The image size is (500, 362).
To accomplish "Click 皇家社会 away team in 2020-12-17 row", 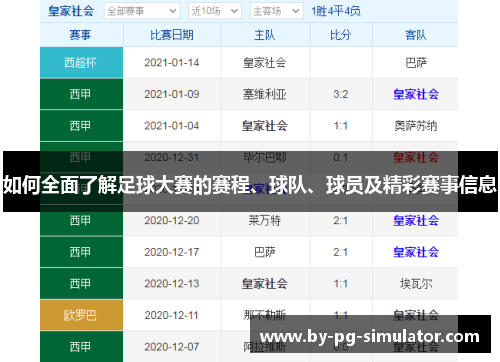I will (416, 252).
